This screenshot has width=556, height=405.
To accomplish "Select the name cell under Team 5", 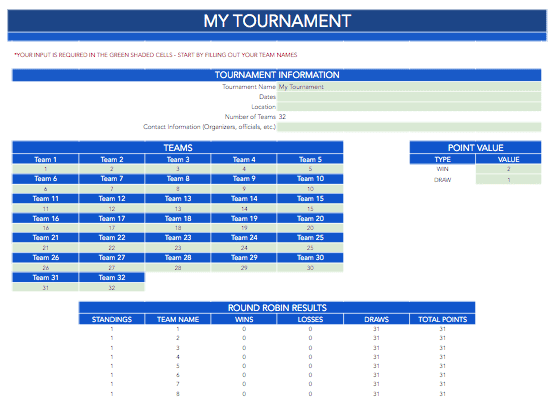I will click(310, 169).
